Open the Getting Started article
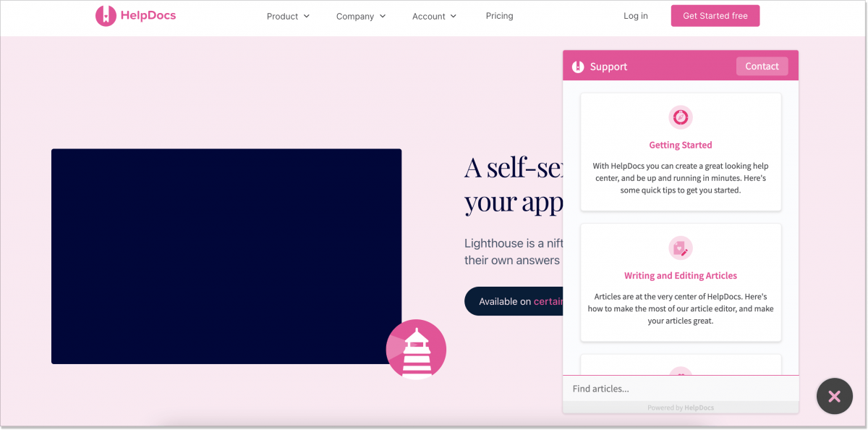Viewport: 868px width, 430px height. click(680, 145)
